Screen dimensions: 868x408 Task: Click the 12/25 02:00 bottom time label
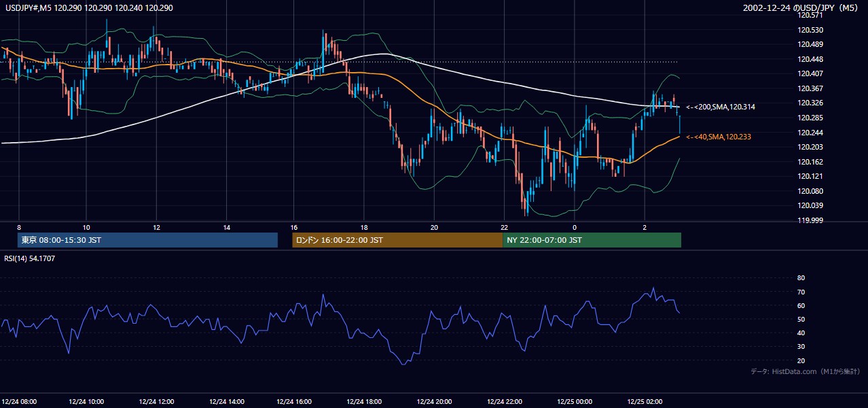click(645, 402)
